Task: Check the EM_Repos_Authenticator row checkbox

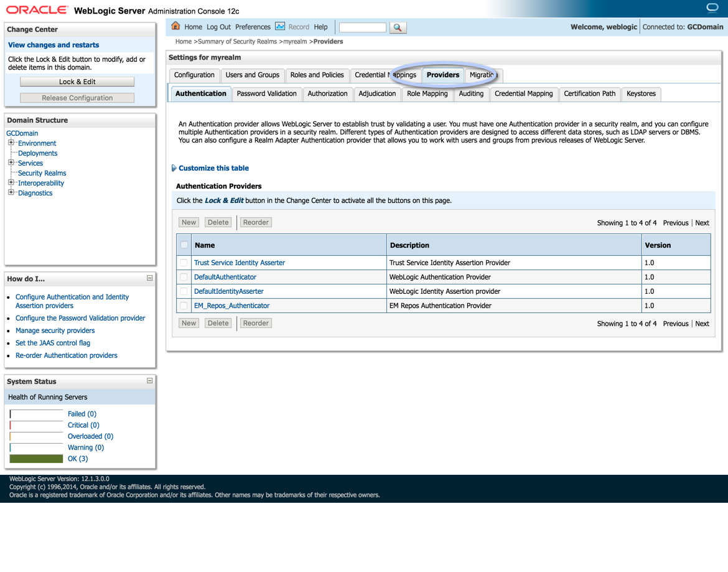Action: pos(184,306)
